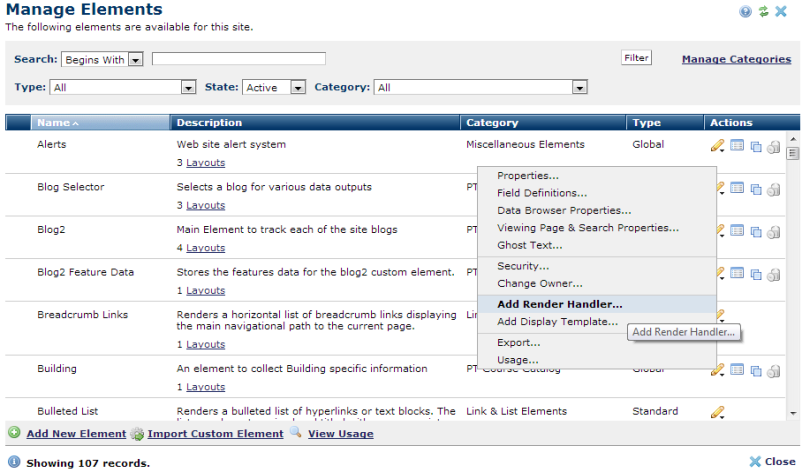
Task: Select 'Change Owner...' menu entry
Action: coord(539,284)
